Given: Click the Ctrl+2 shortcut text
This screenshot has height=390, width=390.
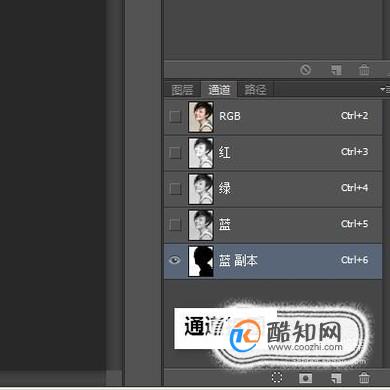Looking at the screenshot, I should [354, 116].
